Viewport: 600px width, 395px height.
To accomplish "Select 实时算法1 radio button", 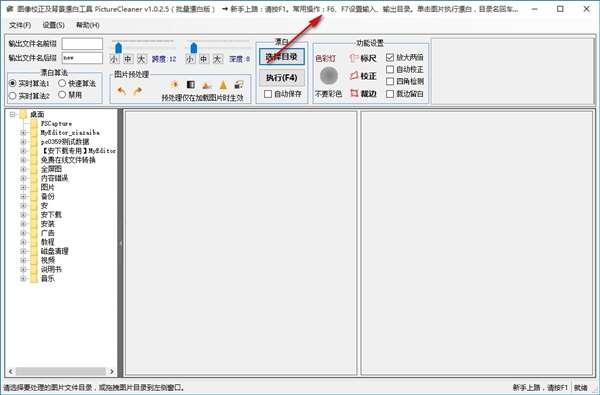I will coord(13,83).
